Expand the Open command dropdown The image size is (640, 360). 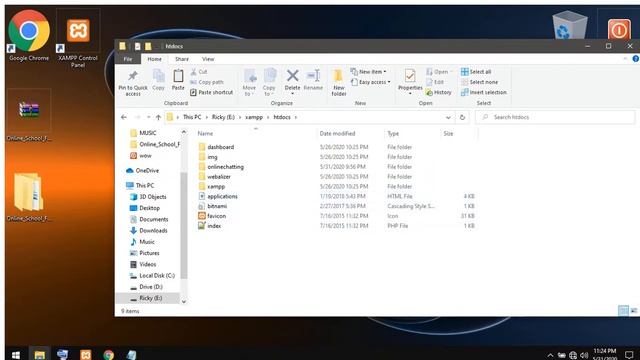(x=451, y=72)
